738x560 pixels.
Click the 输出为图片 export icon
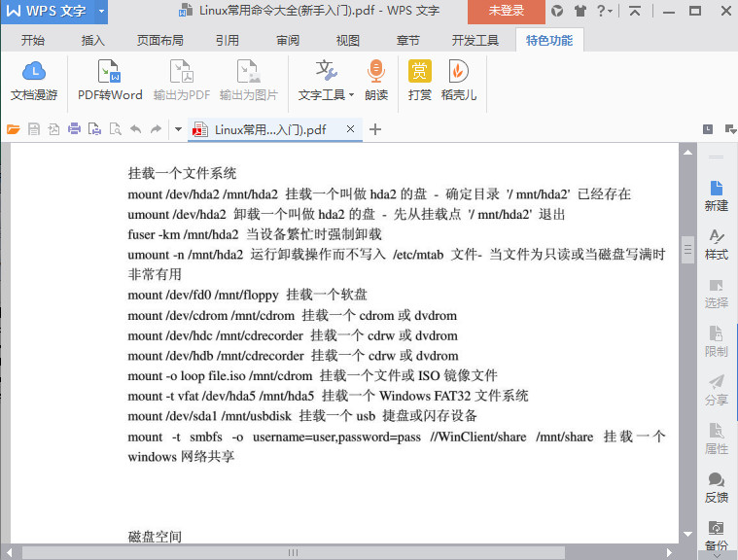click(x=249, y=72)
